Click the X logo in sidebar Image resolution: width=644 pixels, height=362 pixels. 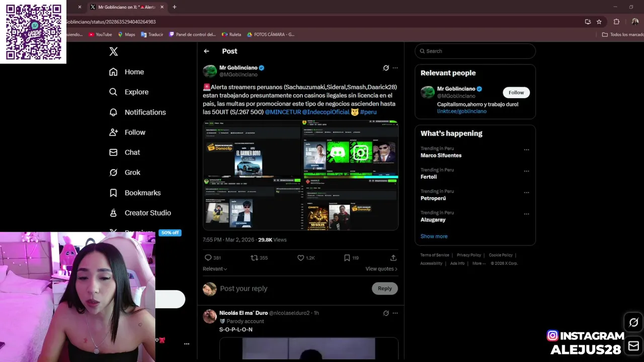coord(114,51)
